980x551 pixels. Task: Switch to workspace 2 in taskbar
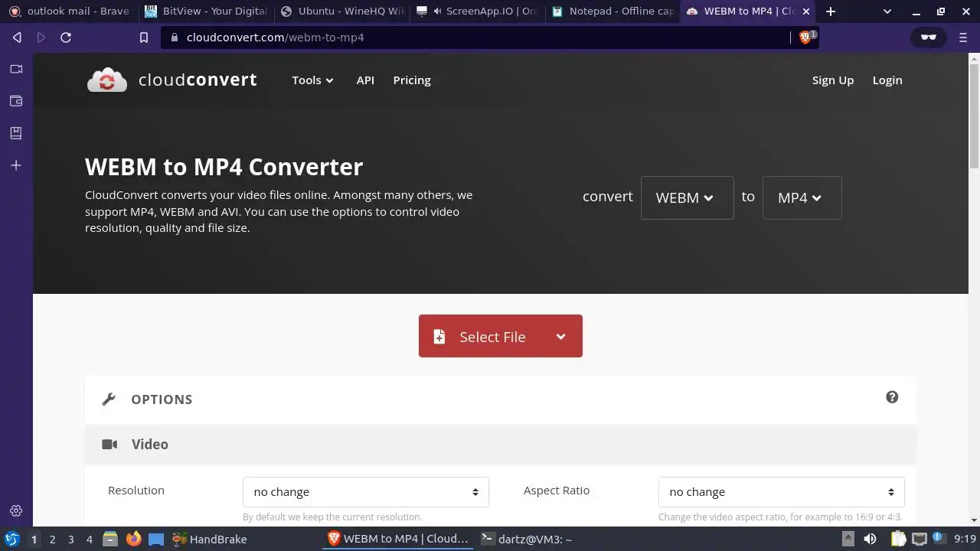point(52,539)
